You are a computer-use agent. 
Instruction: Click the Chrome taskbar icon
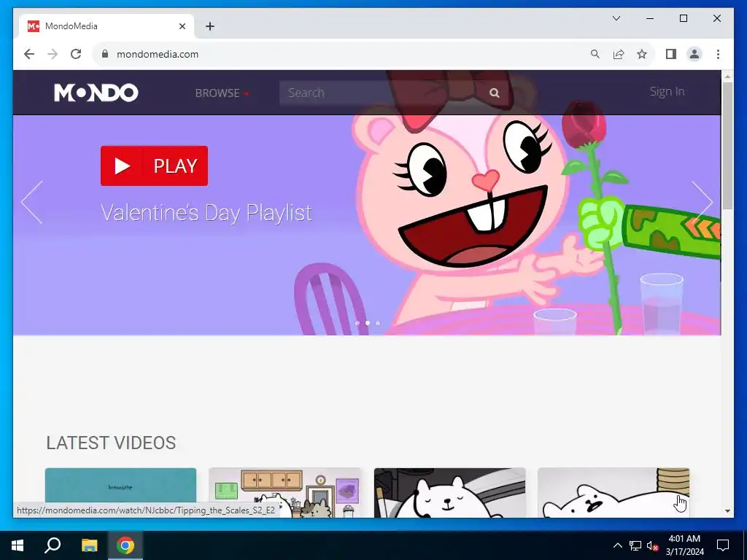tap(125, 545)
